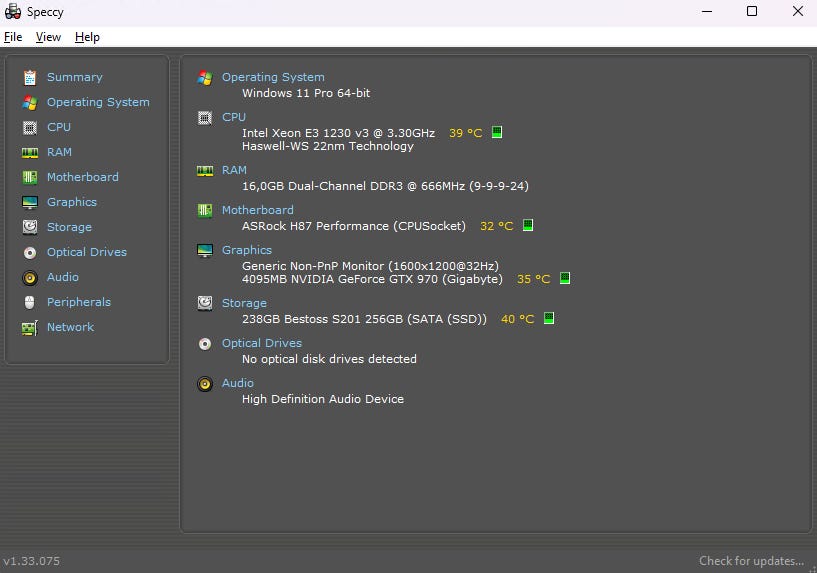This screenshot has height=573, width=817.
Task: Click the motherboard temperature 32 °C value
Action: pyautogui.click(x=497, y=226)
